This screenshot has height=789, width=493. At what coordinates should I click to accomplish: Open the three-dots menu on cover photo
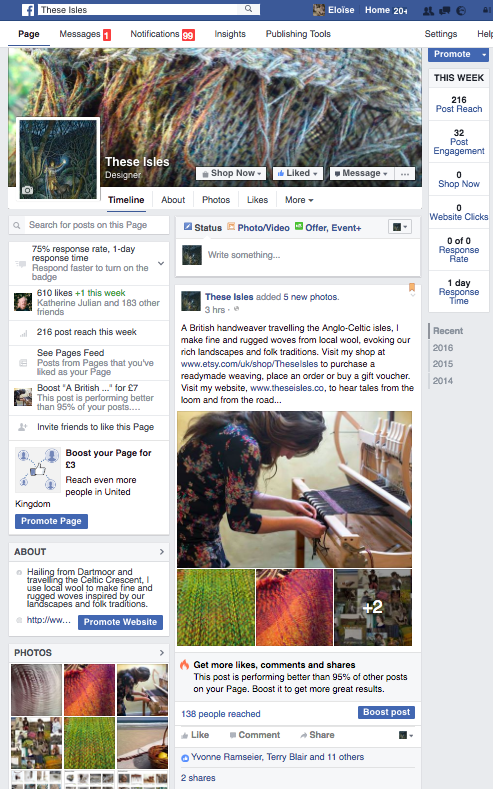(405, 174)
